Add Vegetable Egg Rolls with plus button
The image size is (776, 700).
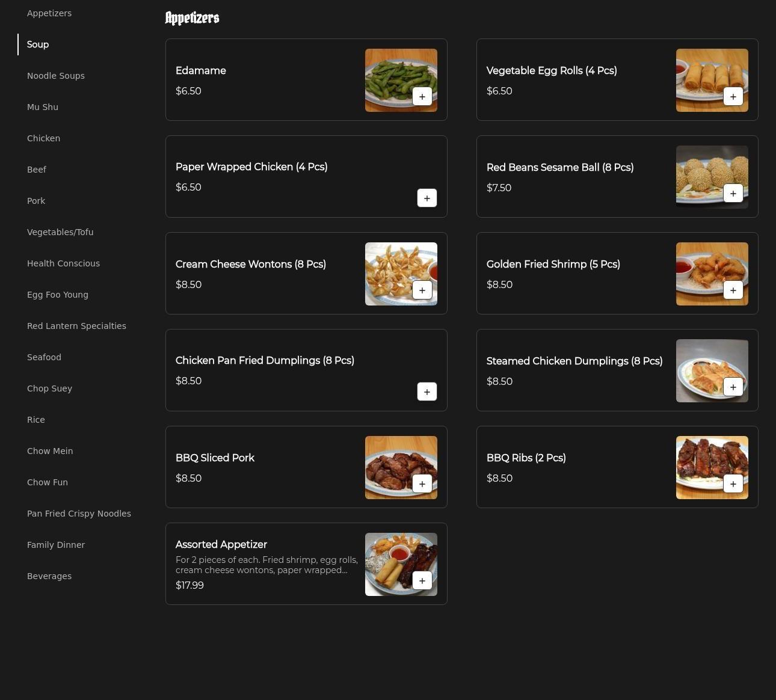point(733,96)
